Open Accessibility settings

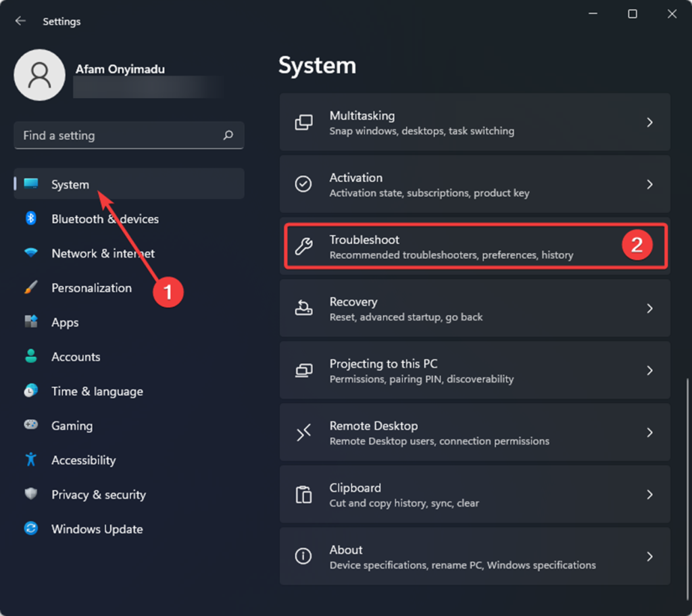click(x=129, y=460)
